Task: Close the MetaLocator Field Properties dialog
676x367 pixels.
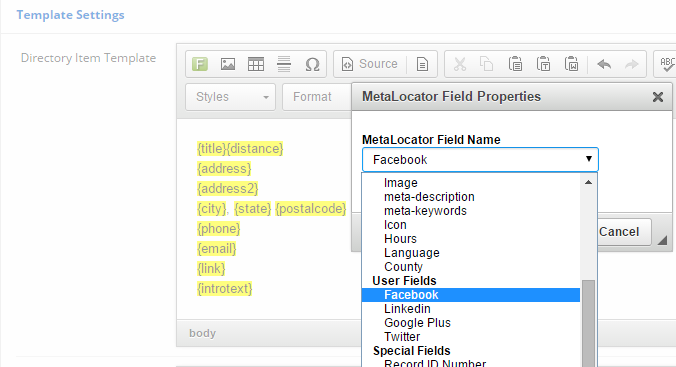Action: click(658, 97)
